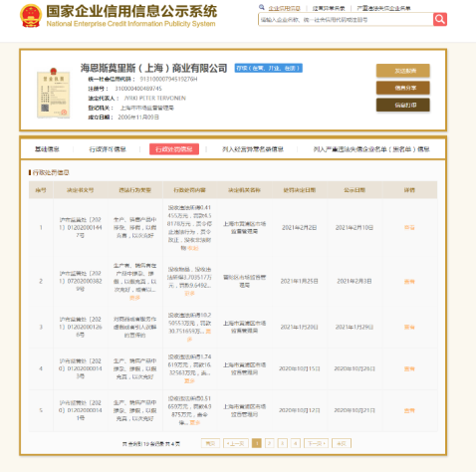The width and height of the screenshot is (476, 472).
Task: Open the 列入经营异常名录信息 tab
Action: (253, 149)
